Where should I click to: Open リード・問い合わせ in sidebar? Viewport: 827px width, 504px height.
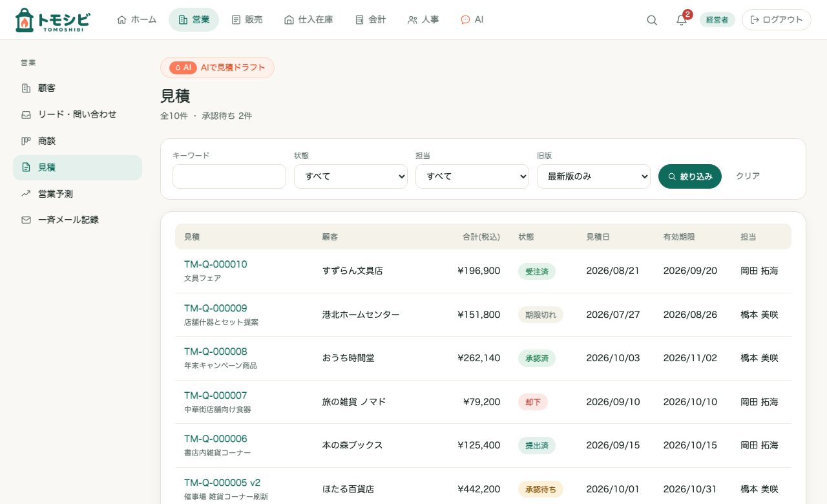(x=78, y=114)
